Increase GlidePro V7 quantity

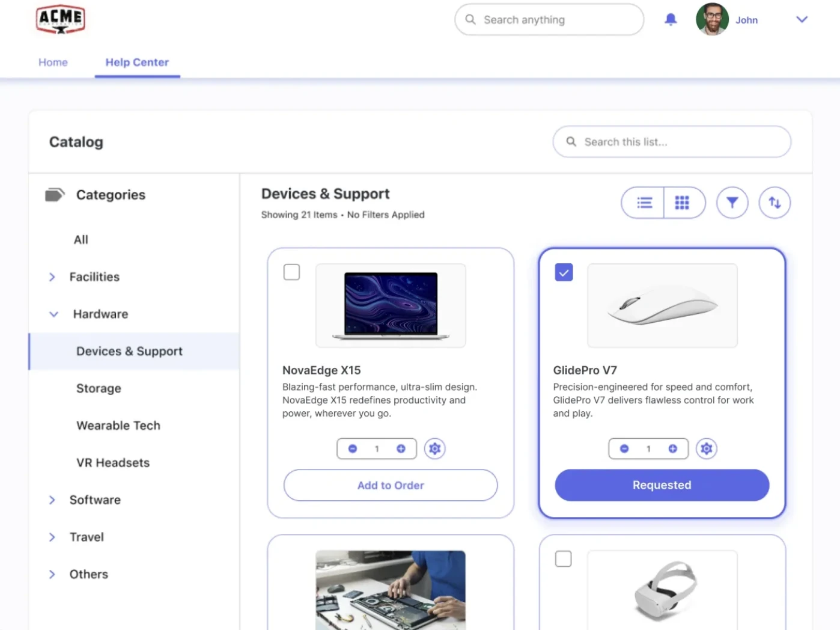672,448
